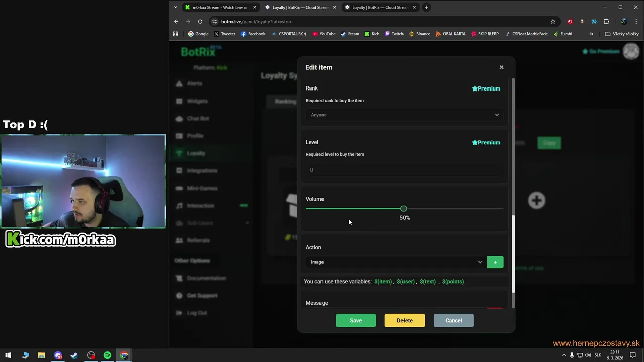The image size is (644, 362).
Task: Click the Level input field showing 0
Action: pos(405,170)
